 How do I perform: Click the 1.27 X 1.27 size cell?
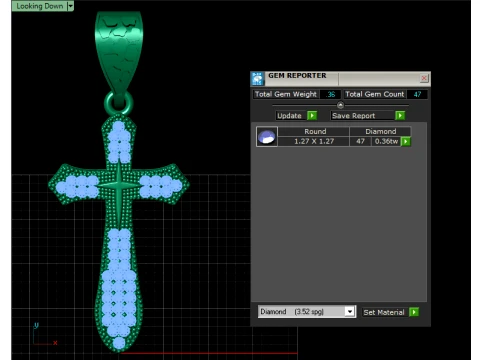[x=314, y=141]
